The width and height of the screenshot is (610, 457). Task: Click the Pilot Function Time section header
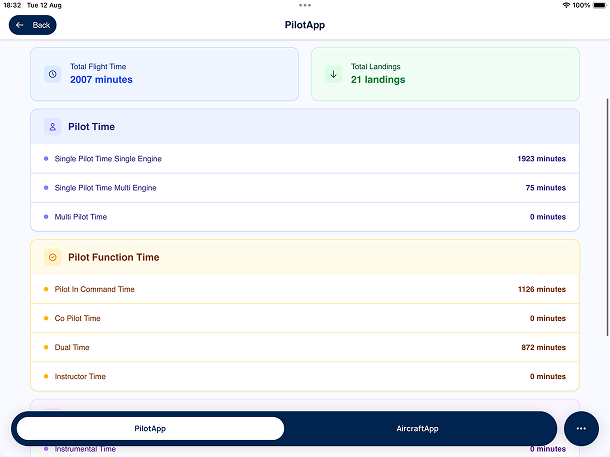coord(305,257)
